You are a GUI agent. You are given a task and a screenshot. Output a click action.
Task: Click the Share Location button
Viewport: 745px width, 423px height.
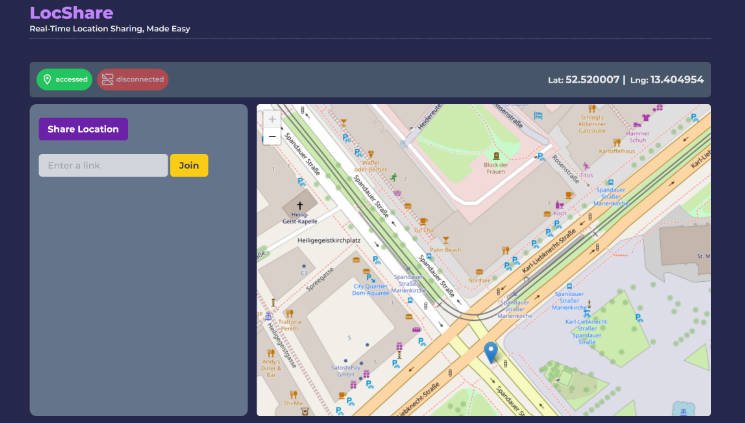point(83,129)
